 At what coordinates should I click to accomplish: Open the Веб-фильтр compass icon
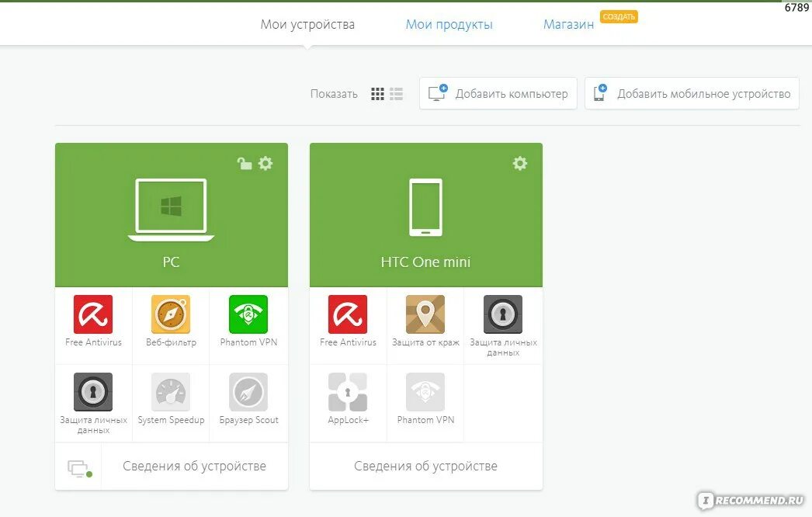pos(171,314)
